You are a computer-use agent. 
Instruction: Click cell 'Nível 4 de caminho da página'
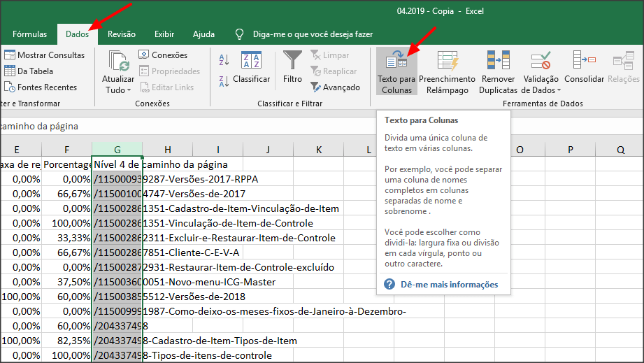pos(117,164)
